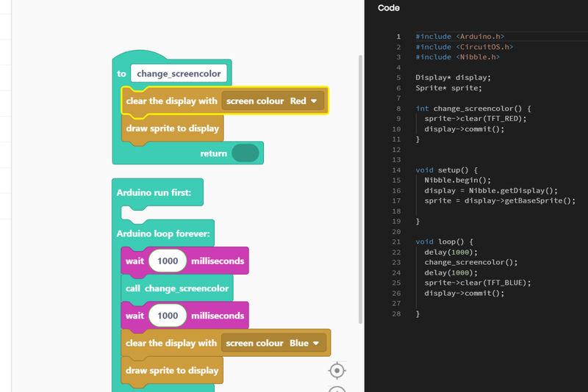
Task: Click the Arduino loop forever label
Action: tap(163, 234)
